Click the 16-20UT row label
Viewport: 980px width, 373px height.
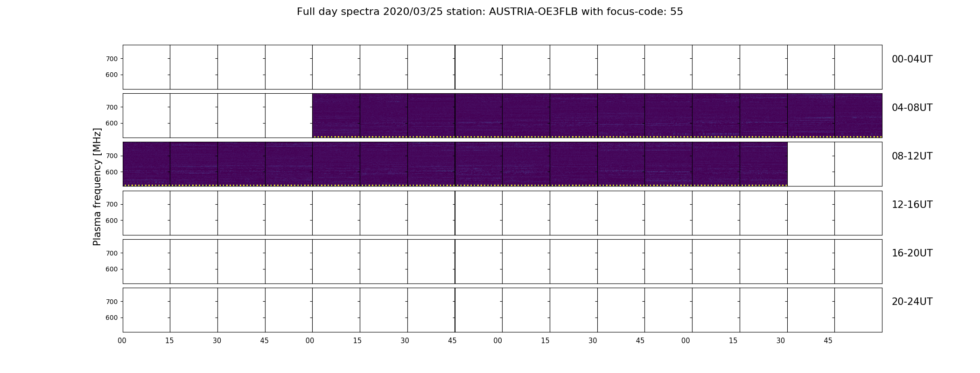pos(912,253)
